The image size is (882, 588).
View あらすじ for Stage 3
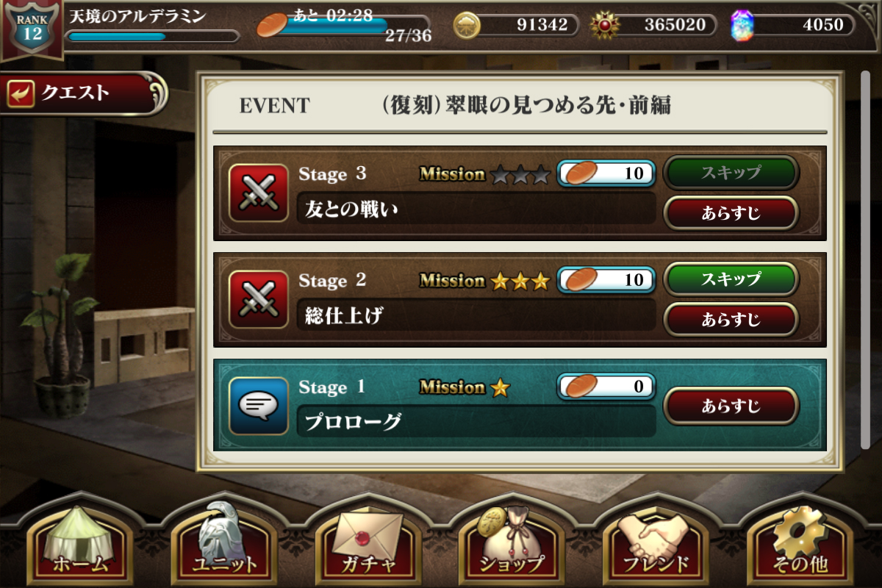click(x=731, y=213)
